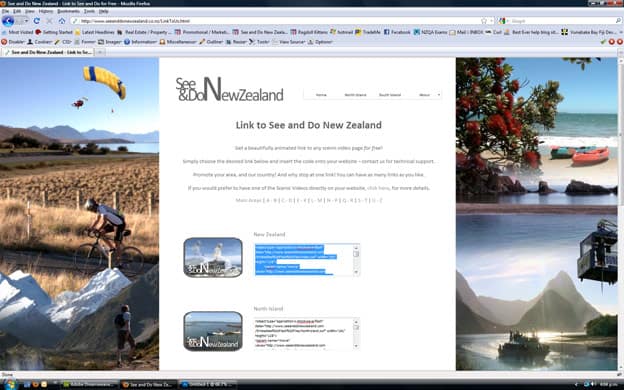Go to the Firefox Home icon
The height and width of the screenshot is (390, 624).
pos(62,21)
